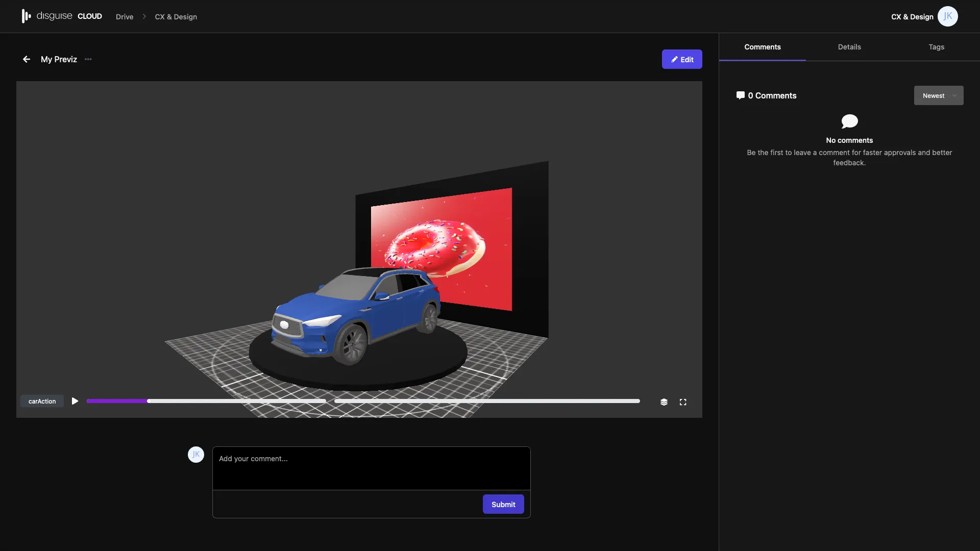980x551 pixels.
Task: Click the comments speech bubble illustration
Action: (x=849, y=121)
